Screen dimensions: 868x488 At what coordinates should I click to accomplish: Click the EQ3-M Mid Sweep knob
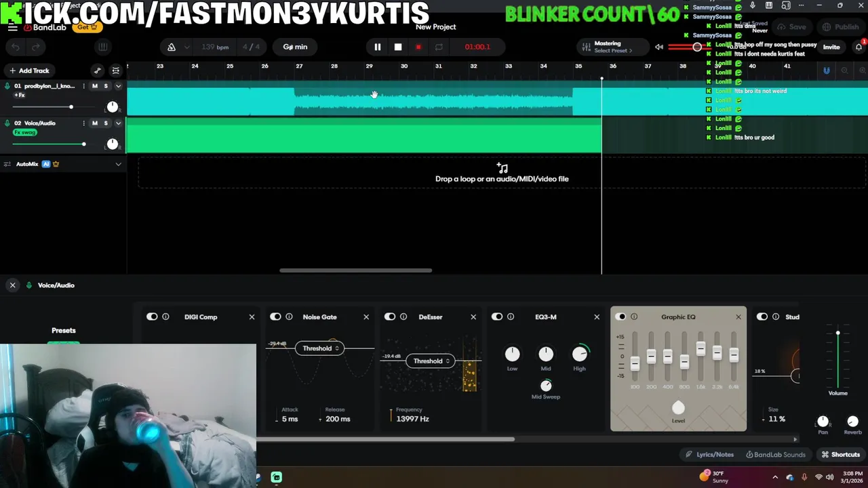coord(546,385)
